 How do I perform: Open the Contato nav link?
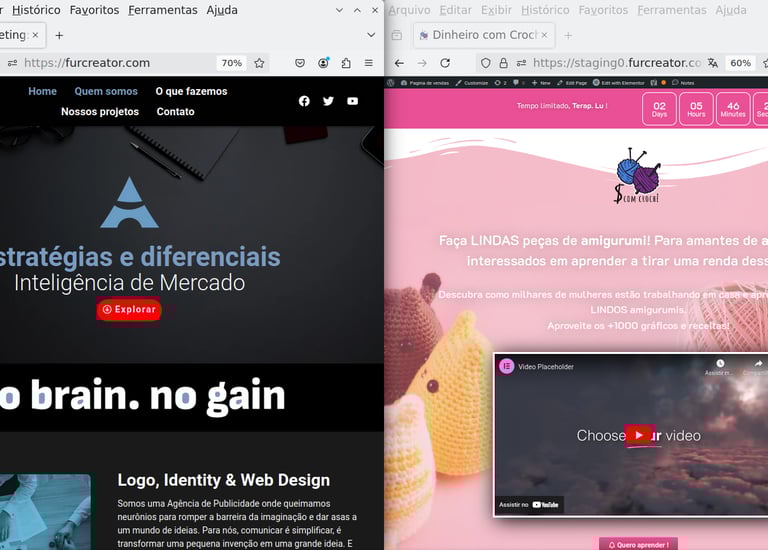pyautogui.click(x=175, y=112)
